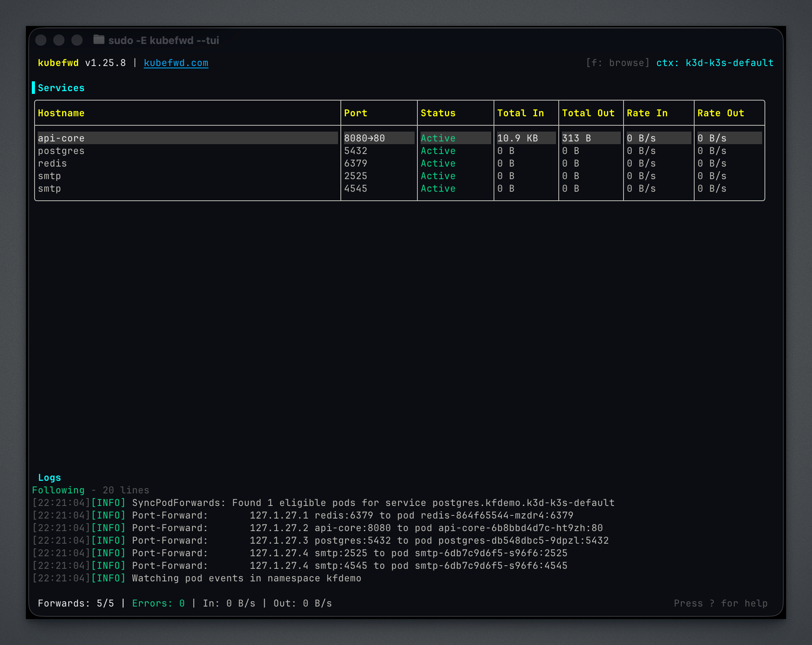Click the Press ? for help hint
812x645 pixels.
point(721,603)
